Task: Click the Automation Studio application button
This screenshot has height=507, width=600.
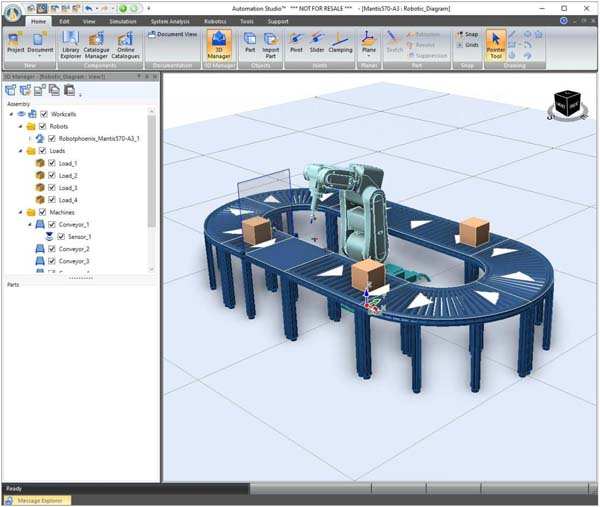Action: [x=13, y=13]
